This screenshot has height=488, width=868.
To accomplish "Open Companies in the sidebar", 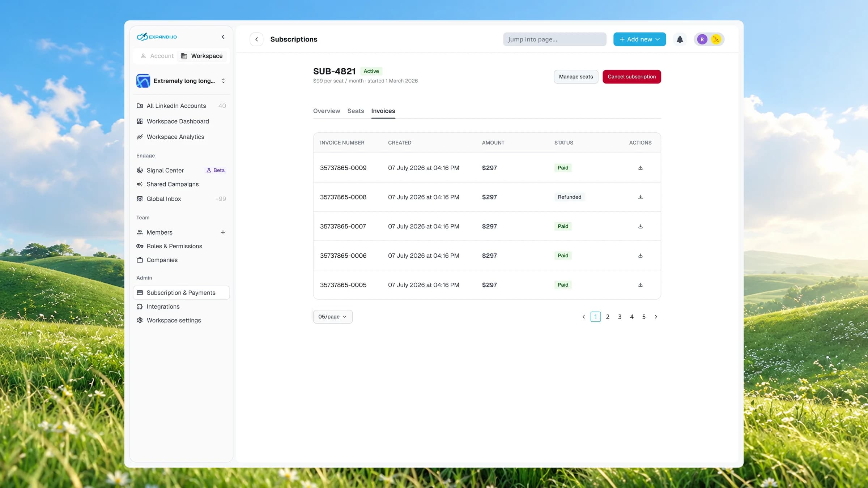I will [181, 260].
